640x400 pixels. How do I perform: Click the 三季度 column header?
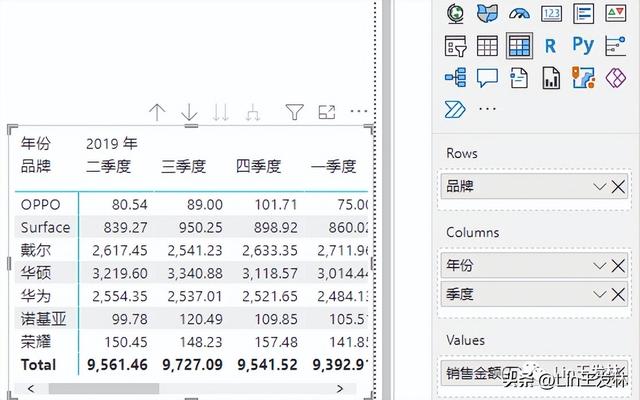[x=184, y=167]
